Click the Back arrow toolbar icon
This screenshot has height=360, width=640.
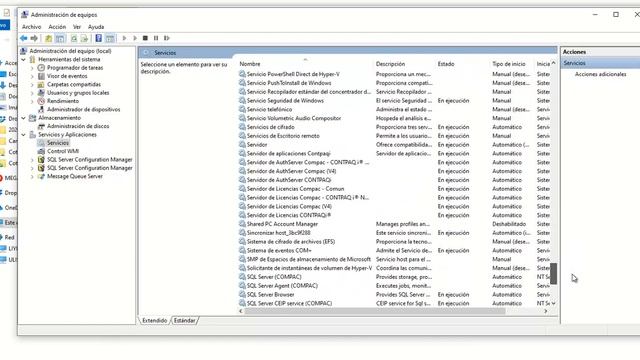pos(23,38)
